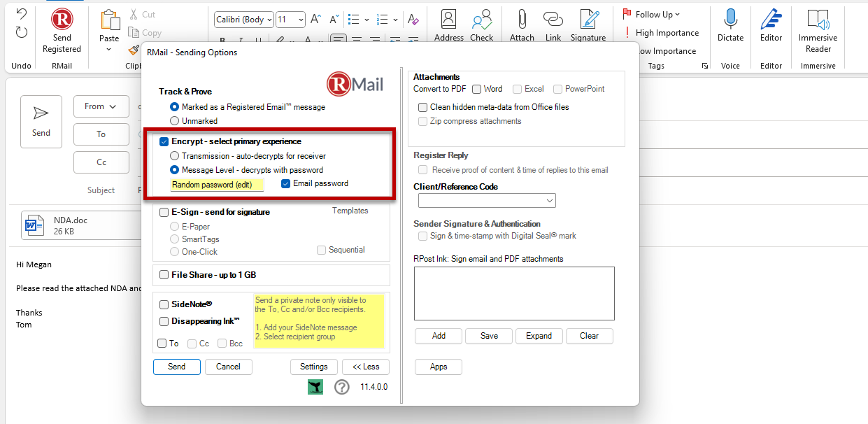Click the Attach paperclip icon

(x=522, y=19)
